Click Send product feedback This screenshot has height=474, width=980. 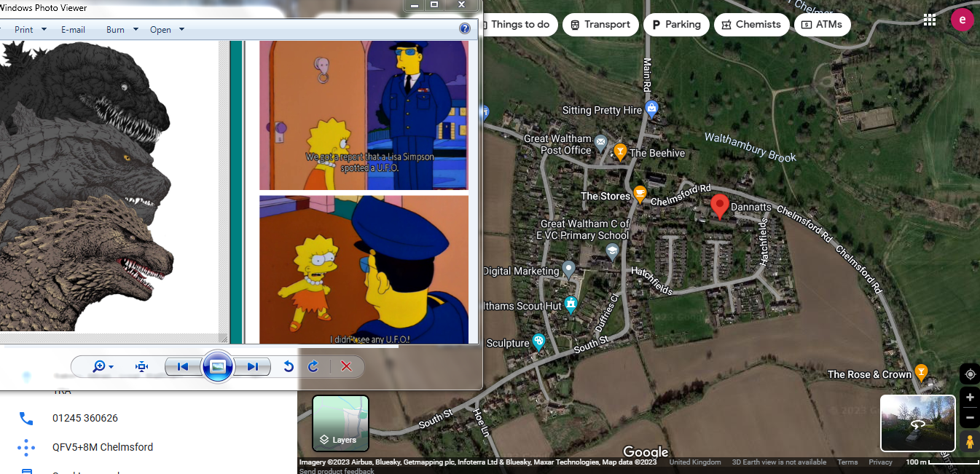click(x=337, y=471)
